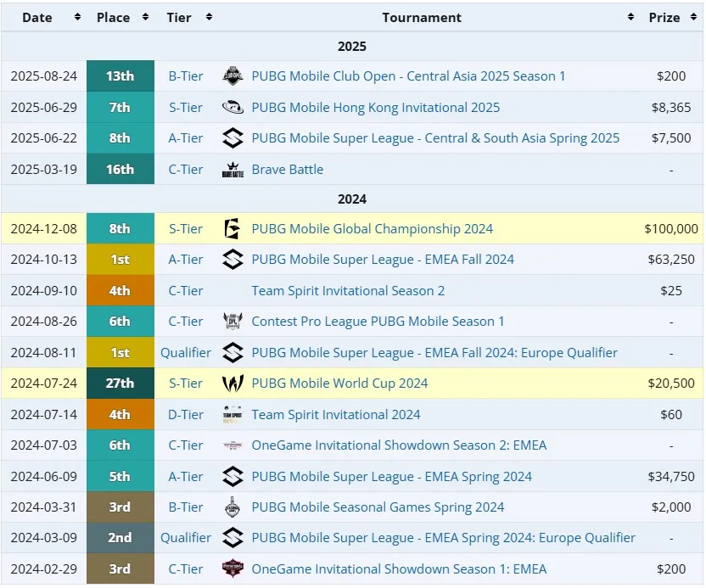Click the Prize column header

pyautogui.click(x=664, y=17)
